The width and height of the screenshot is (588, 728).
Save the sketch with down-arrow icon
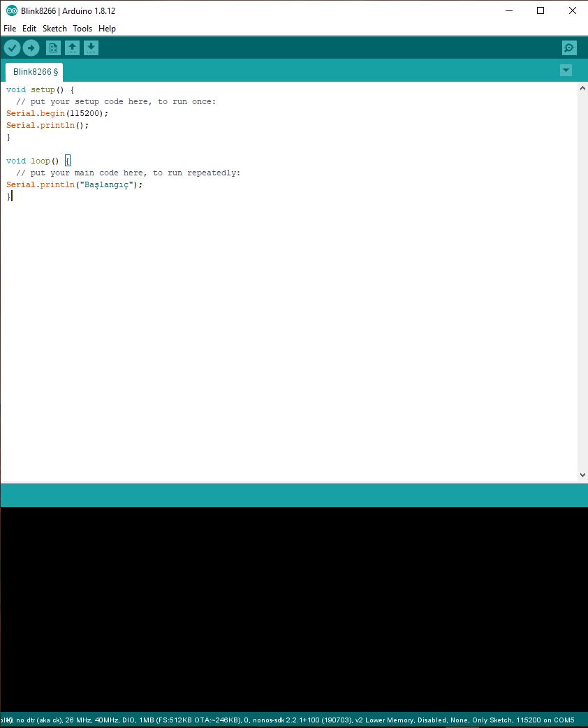[x=91, y=48]
